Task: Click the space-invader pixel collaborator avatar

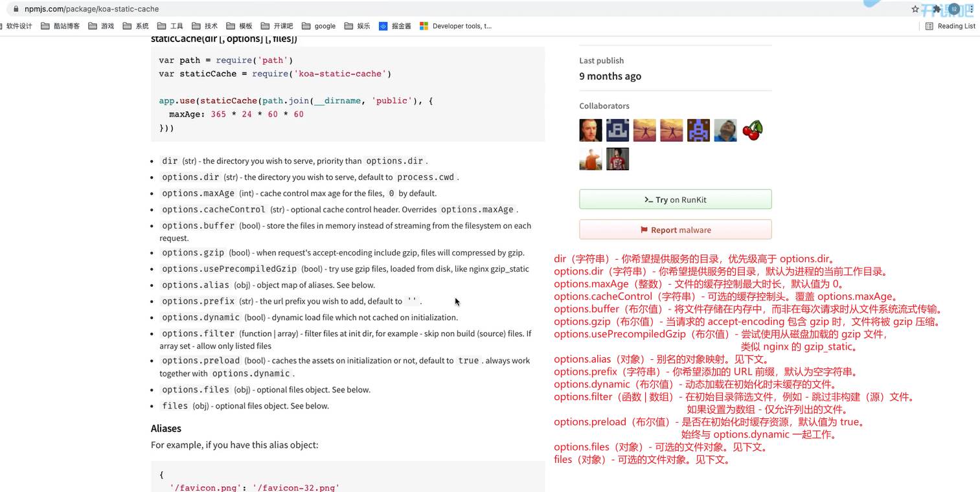Action: pos(698,129)
